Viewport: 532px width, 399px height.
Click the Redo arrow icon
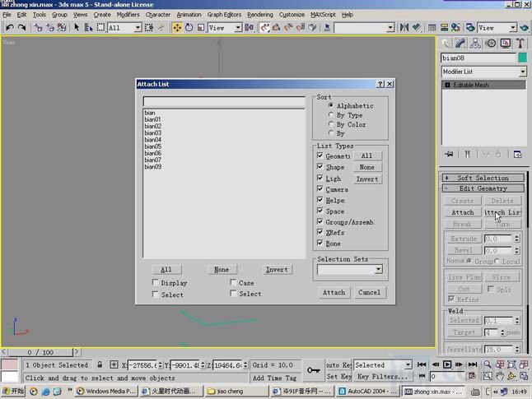tap(21, 28)
